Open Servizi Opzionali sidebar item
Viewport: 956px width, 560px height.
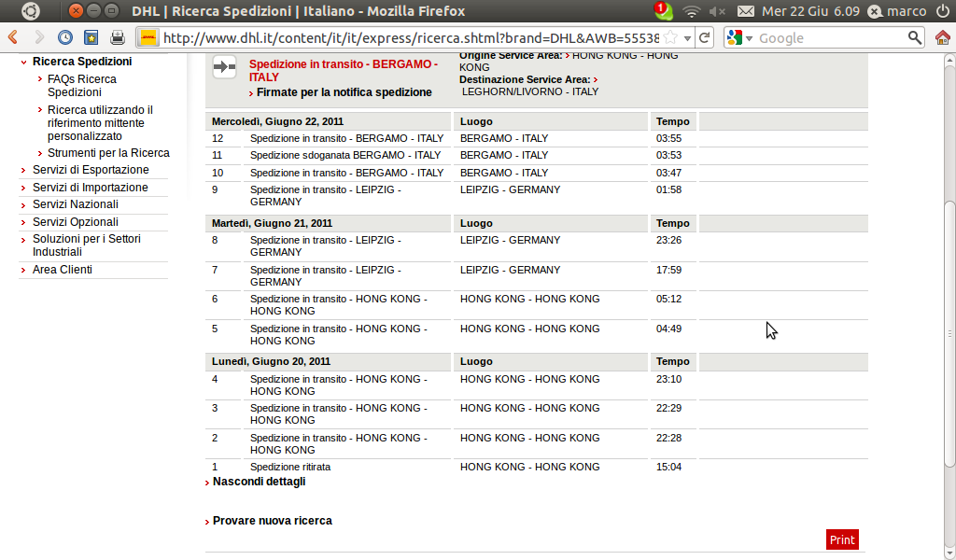75,222
